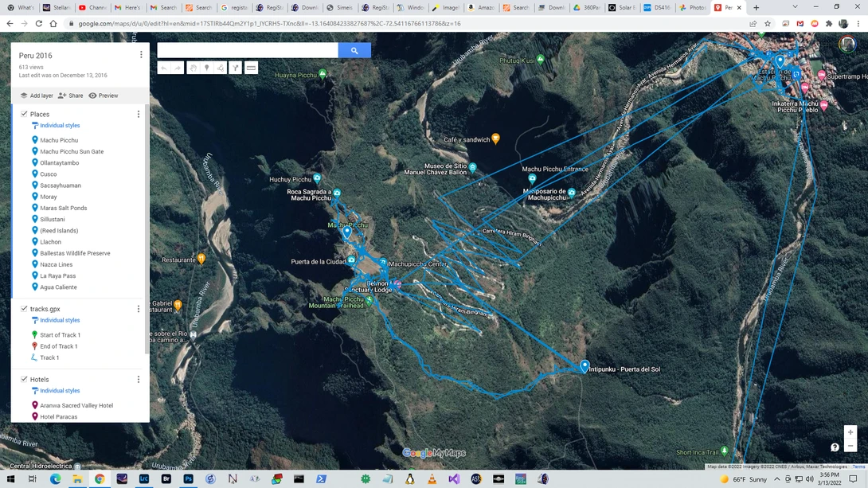The width and height of the screenshot is (868, 488).
Task: Select La Raya Pass entry
Action: click(57, 276)
